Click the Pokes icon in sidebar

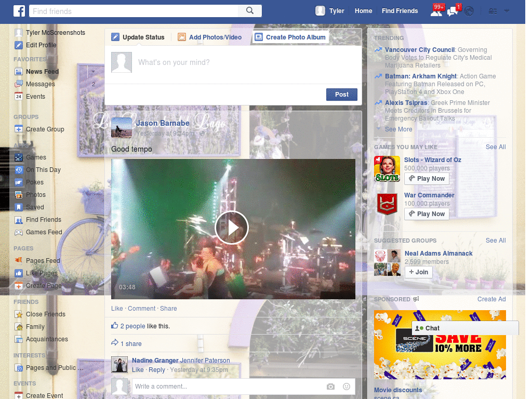[19, 182]
